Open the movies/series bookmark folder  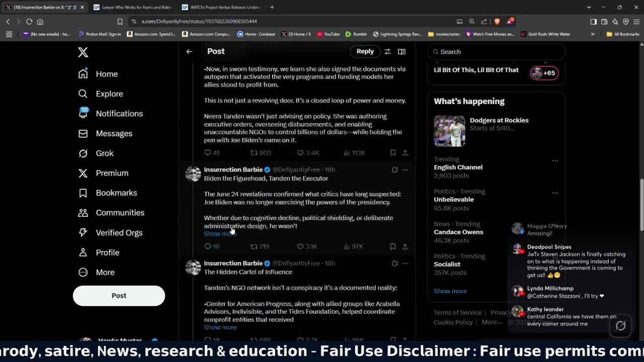tap(443, 34)
